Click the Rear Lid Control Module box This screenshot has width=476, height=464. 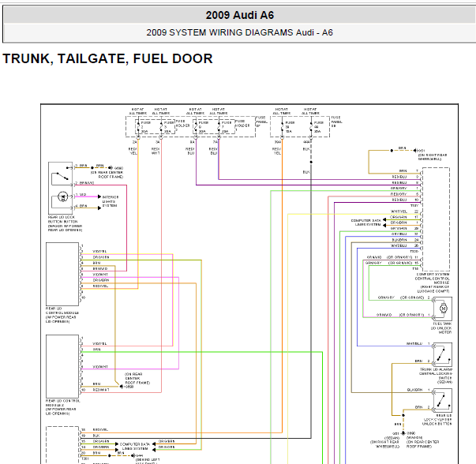[62, 274]
